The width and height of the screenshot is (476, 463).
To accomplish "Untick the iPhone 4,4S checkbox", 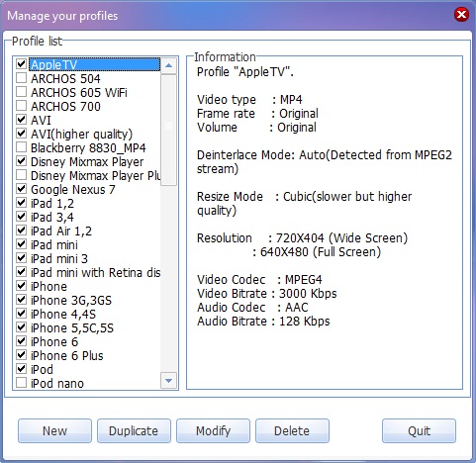I will tap(22, 314).
